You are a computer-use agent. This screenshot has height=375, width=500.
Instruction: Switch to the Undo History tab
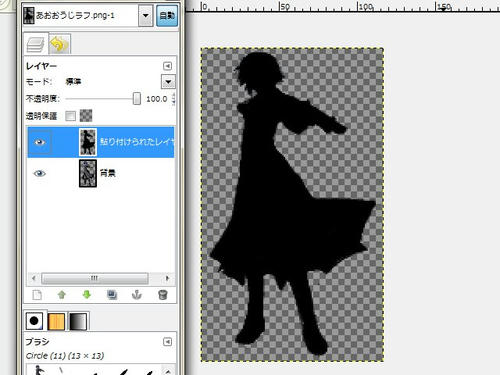coord(59,44)
